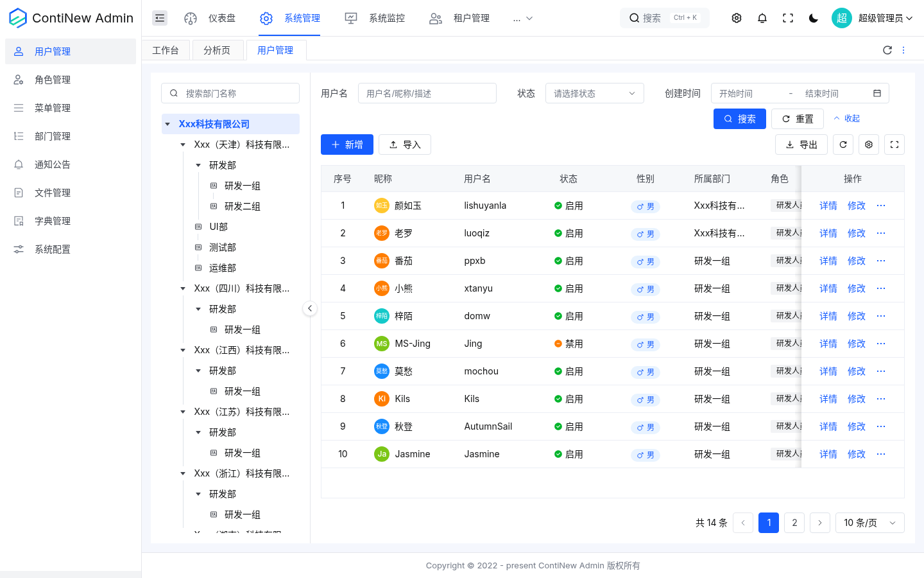Open tab options three-dot menu
This screenshot has height=578, width=924.
903,50
